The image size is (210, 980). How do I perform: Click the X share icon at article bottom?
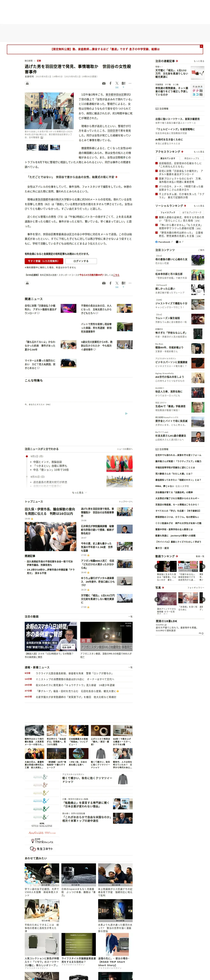coord(117,283)
